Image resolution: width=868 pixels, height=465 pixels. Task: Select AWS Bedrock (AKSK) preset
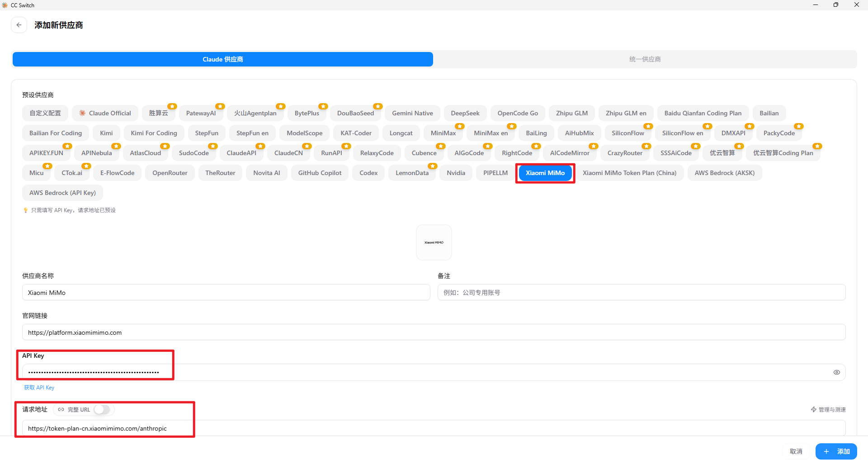coord(725,173)
